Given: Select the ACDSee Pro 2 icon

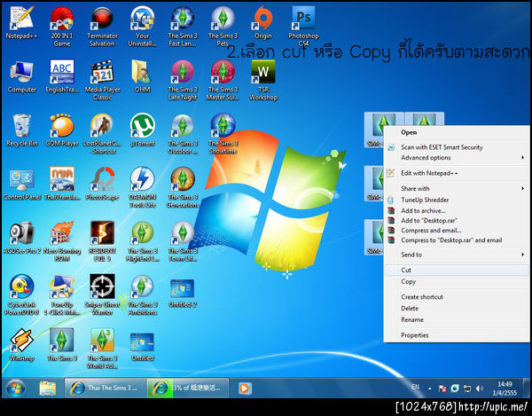Looking at the screenshot, I should pos(21,239).
